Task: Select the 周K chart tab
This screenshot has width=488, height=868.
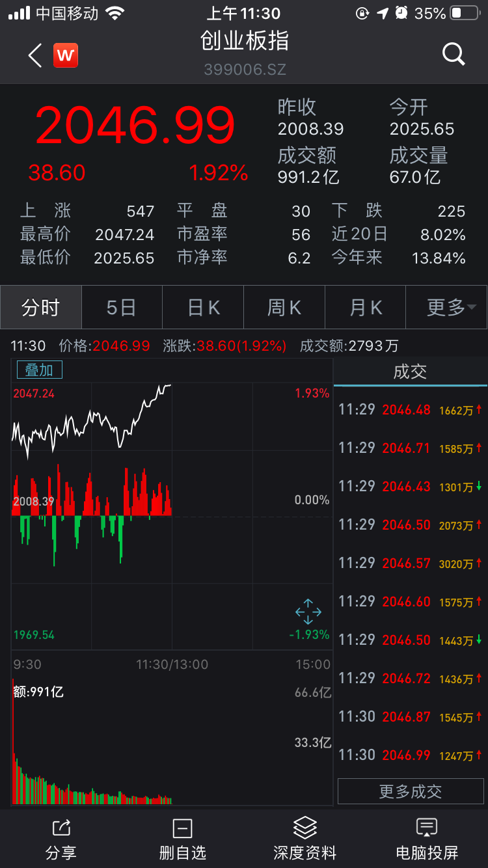Action: tap(284, 307)
